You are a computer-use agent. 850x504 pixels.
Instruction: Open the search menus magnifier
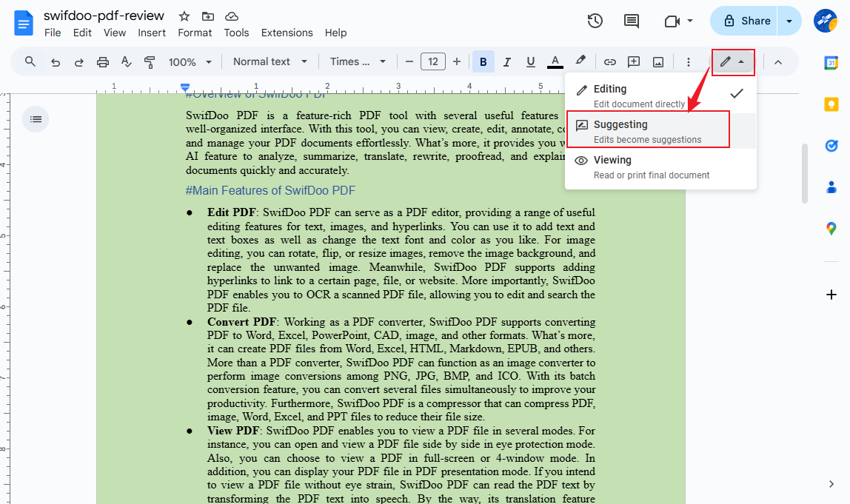[x=30, y=61]
